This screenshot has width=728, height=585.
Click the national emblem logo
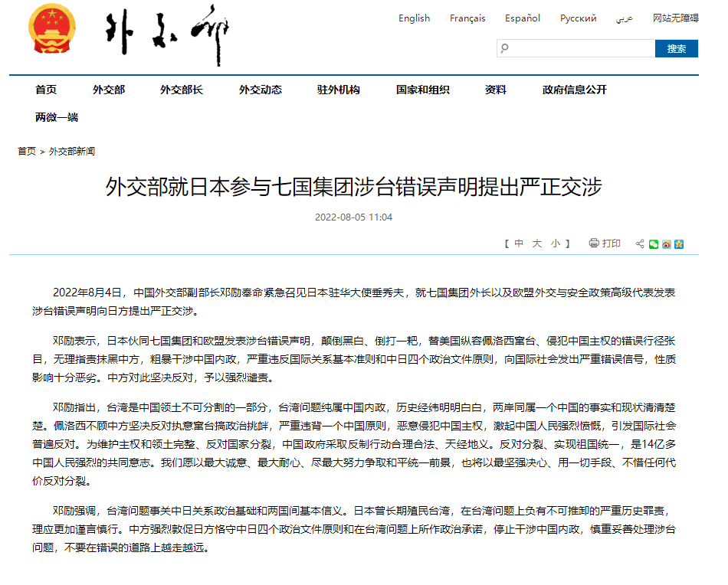pyautogui.click(x=51, y=29)
